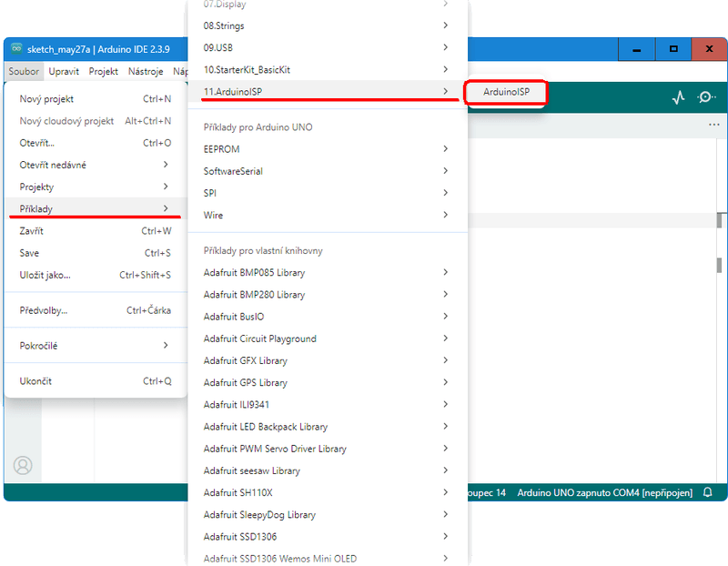Expand Wire examples
The height and width of the screenshot is (566, 728).
[x=328, y=215]
